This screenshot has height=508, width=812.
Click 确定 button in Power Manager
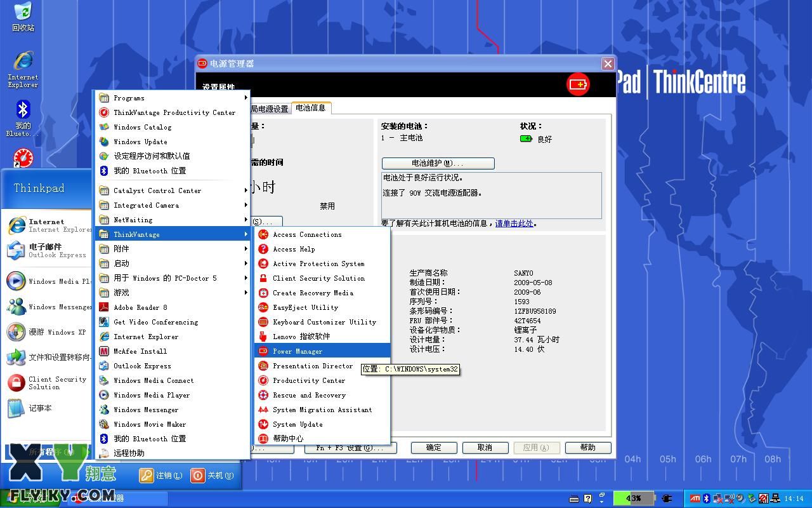[434, 448]
